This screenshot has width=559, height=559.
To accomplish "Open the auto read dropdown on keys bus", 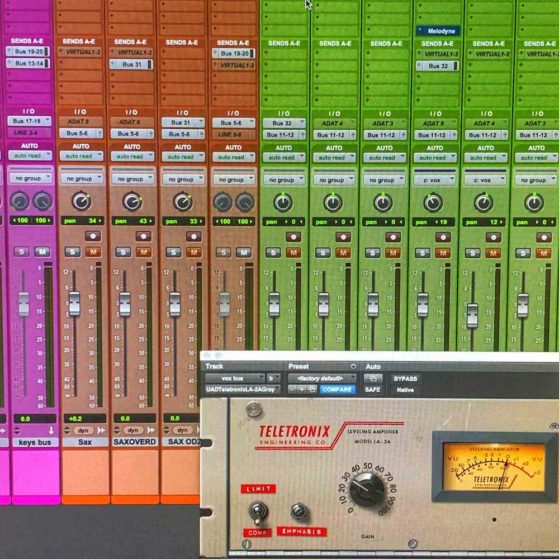I will pyautogui.click(x=30, y=155).
